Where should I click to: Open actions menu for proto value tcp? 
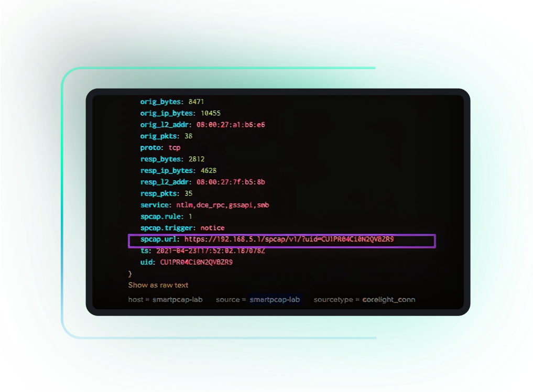[x=174, y=147]
